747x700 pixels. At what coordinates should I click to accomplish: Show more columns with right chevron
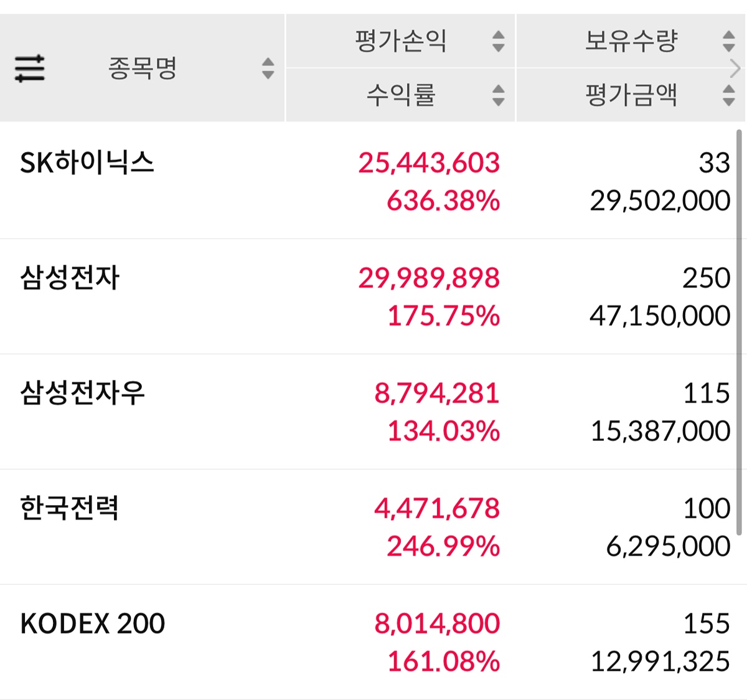point(736,68)
